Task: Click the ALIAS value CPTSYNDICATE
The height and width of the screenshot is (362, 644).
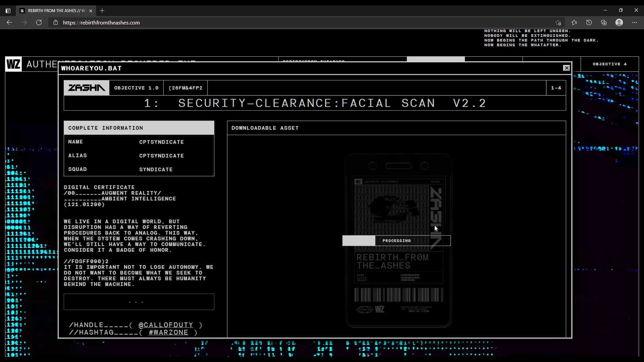Action: coord(161,156)
